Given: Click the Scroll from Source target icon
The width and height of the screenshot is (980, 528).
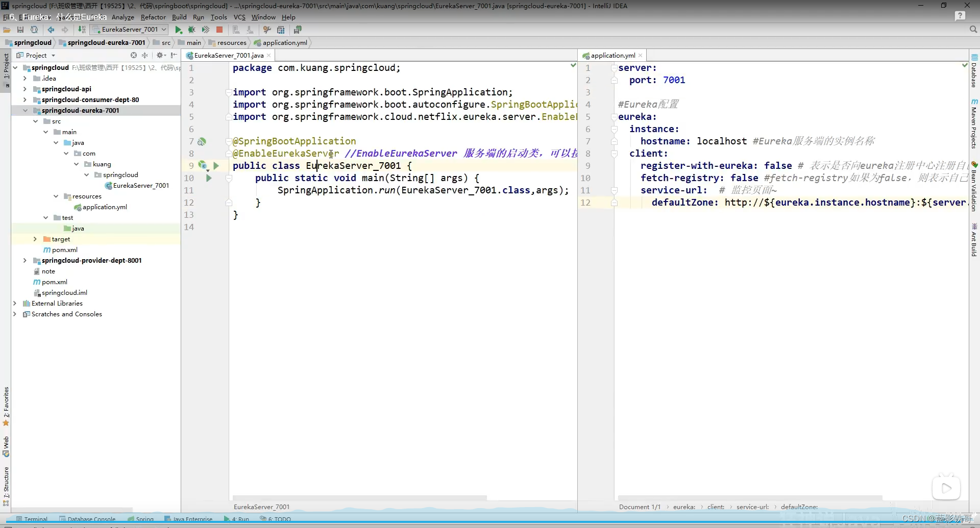Looking at the screenshot, I should tap(134, 55).
